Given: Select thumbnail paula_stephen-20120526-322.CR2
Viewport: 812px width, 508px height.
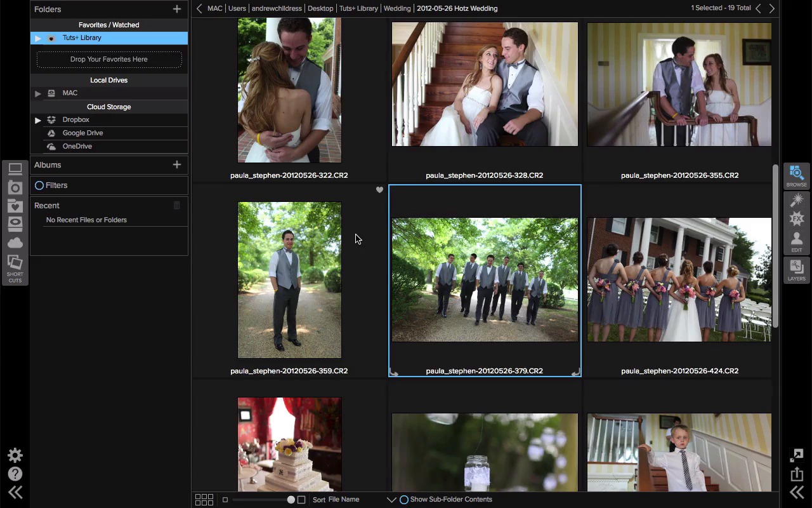Looking at the screenshot, I should point(289,90).
